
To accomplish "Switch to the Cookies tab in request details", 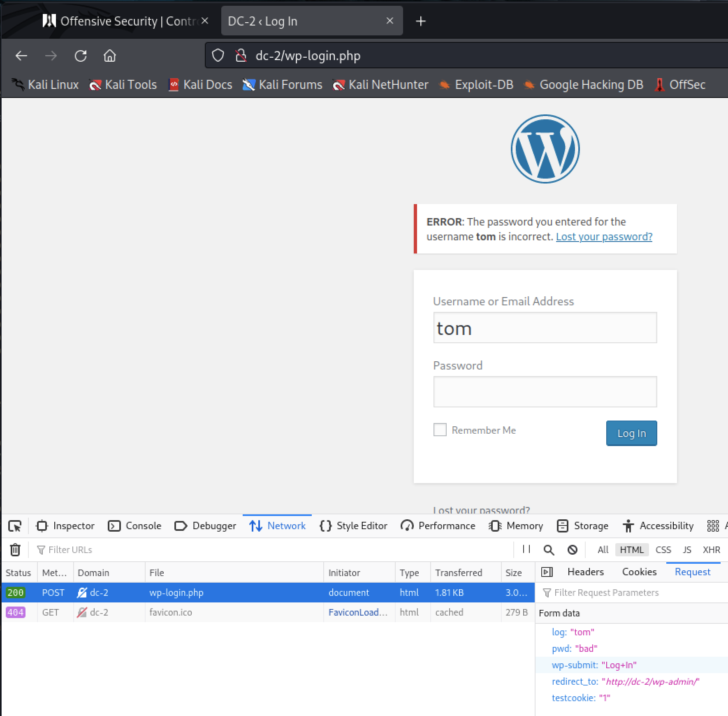I will tap(639, 572).
